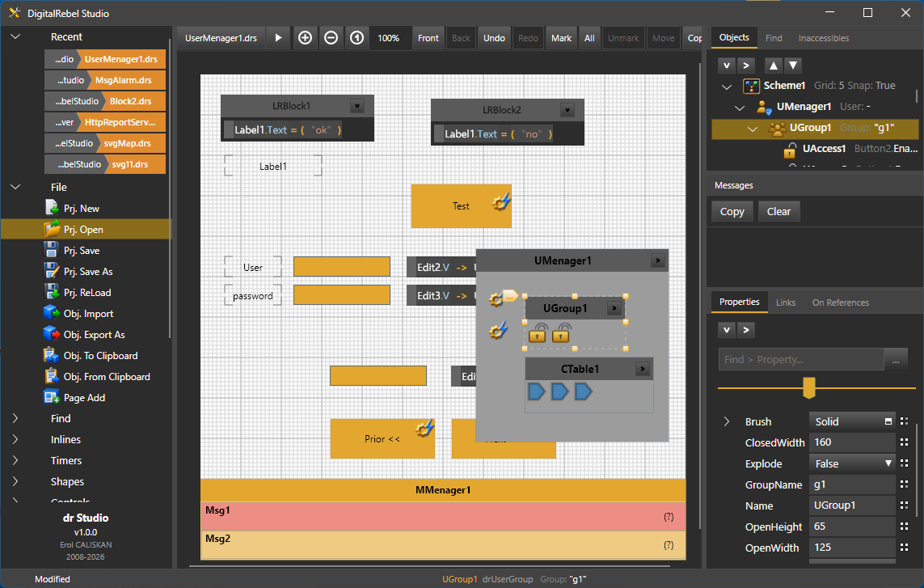924x588 pixels.
Task: Click the Prj. Save floppy icon
Action: 52,250
